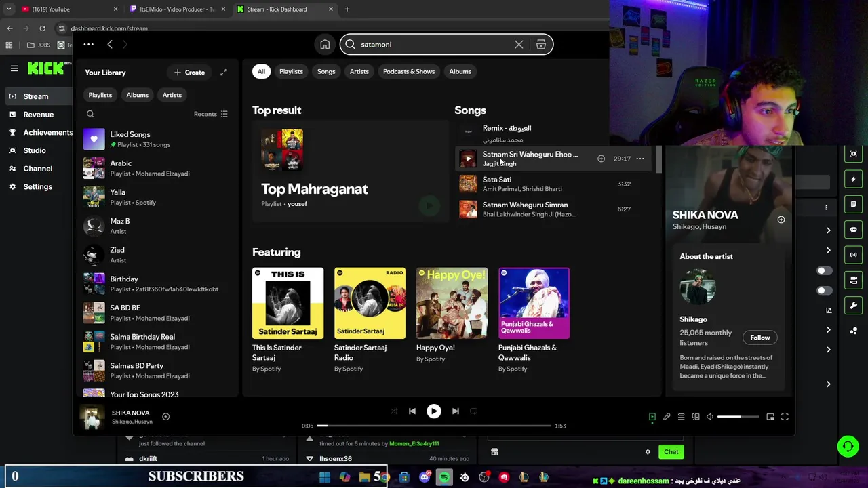Image resolution: width=868 pixels, height=488 pixels.
Task: Open Satinder Sartaaj Radio card
Action: (x=370, y=321)
